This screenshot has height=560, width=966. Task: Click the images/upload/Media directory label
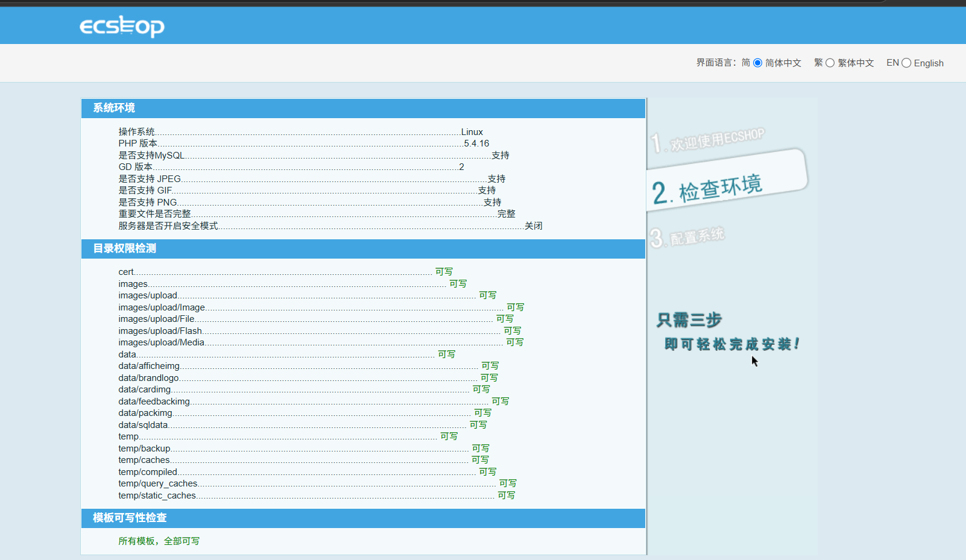[x=161, y=342]
